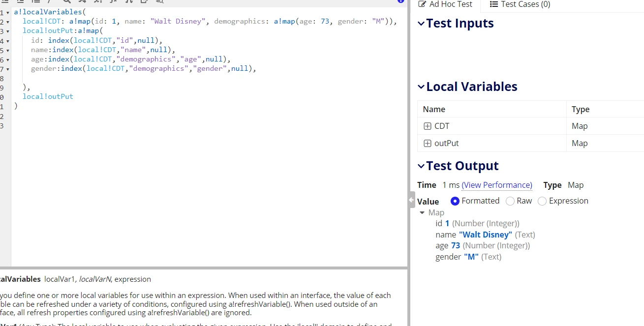This screenshot has height=326, width=644.
Task: Fold code at the id: index line
Action: (x=7, y=40)
